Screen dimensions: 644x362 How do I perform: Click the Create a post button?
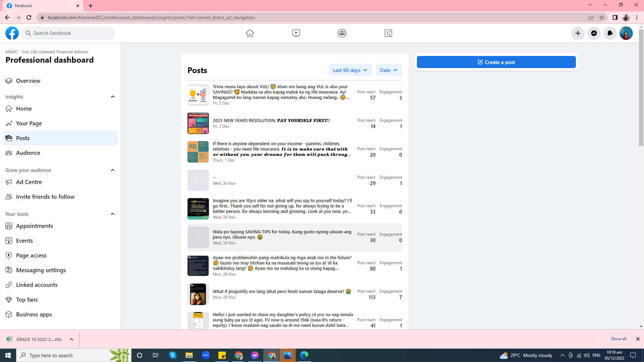pyautogui.click(x=496, y=62)
